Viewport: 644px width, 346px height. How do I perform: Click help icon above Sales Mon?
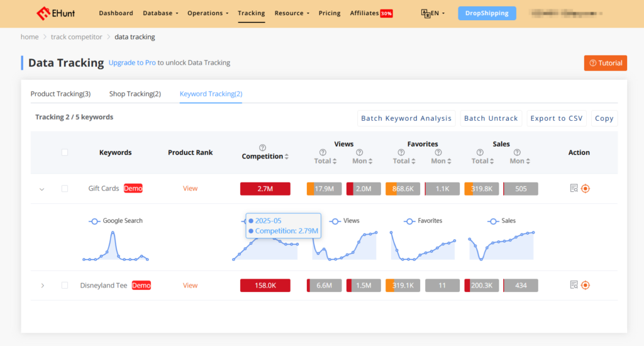pos(517,152)
